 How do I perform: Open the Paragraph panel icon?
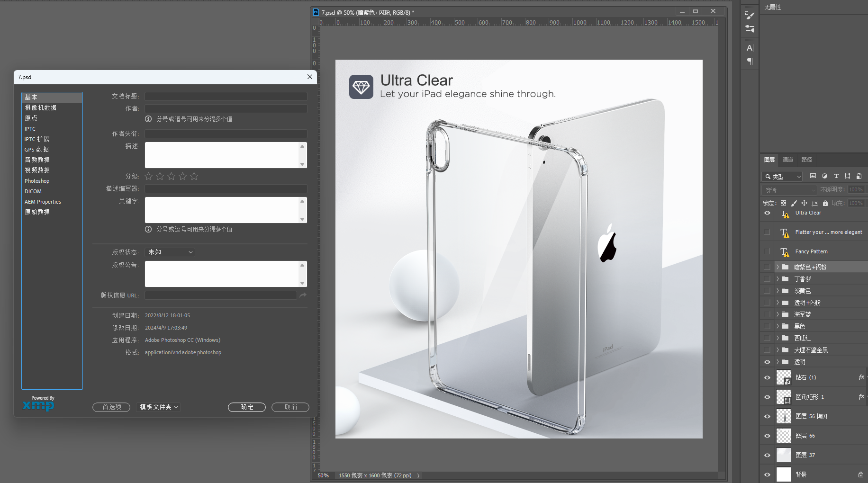point(750,61)
